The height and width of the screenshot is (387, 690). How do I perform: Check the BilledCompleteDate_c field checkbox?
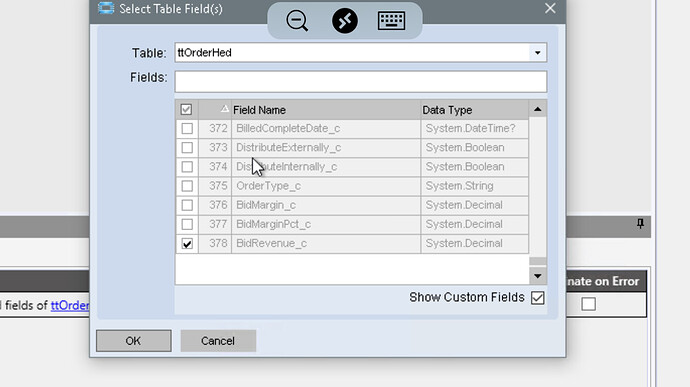[x=187, y=129]
